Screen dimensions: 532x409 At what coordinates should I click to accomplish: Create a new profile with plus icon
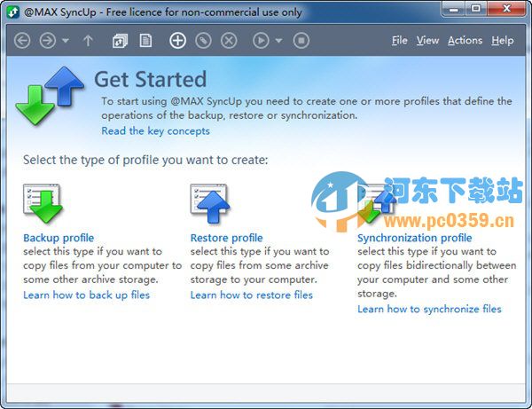click(x=178, y=41)
